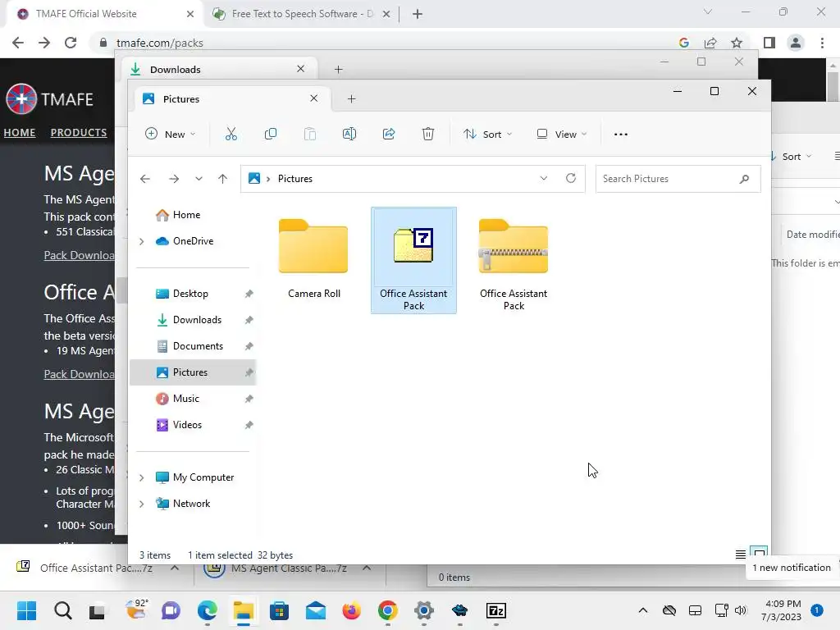
Task: Open MS Agent Classic Pa...7z download options chevron
Action: click(367, 568)
